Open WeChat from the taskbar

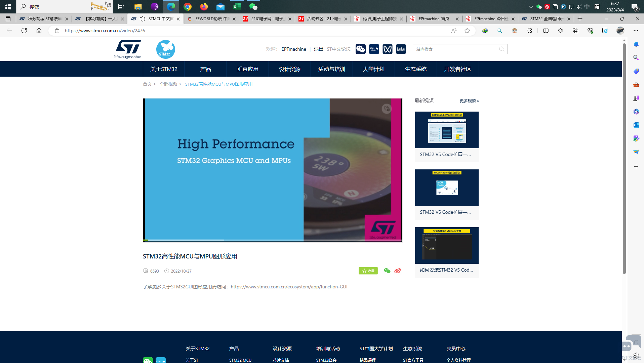click(253, 6)
